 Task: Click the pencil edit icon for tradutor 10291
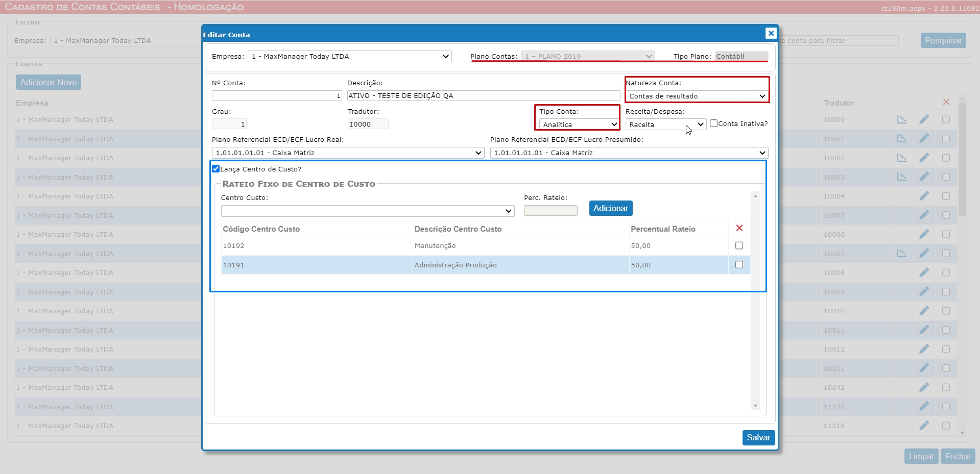924,368
